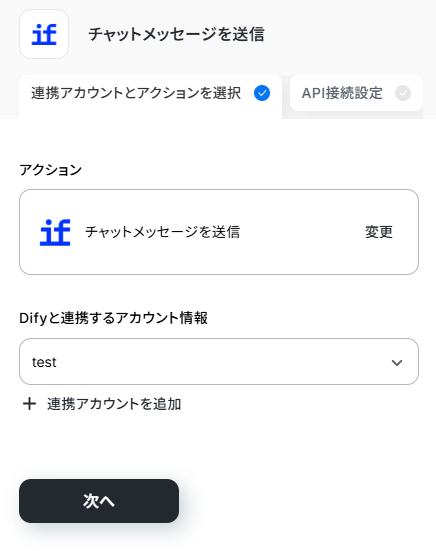The height and width of the screenshot is (551, 436).
Task: Open the test account selection box
Action: [x=219, y=362]
